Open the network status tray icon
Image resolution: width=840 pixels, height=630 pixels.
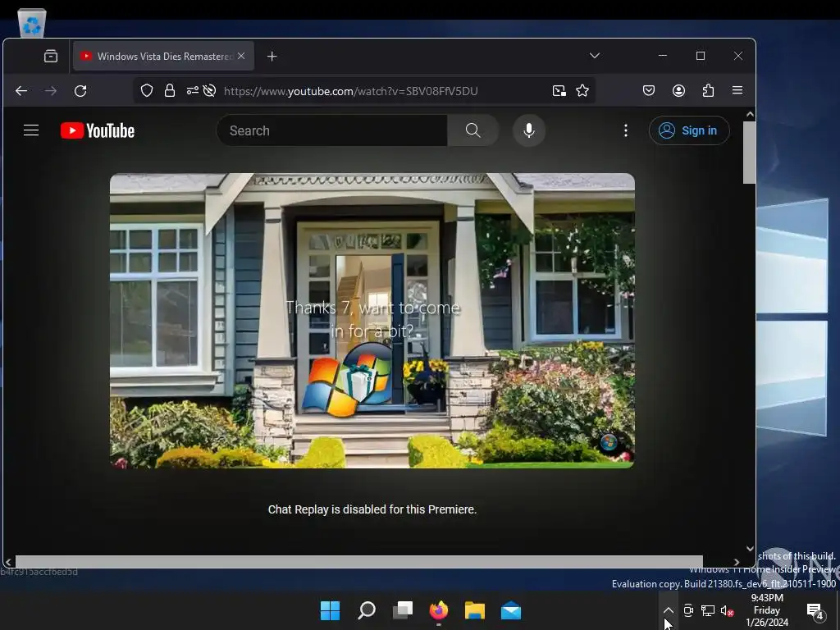(708, 610)
